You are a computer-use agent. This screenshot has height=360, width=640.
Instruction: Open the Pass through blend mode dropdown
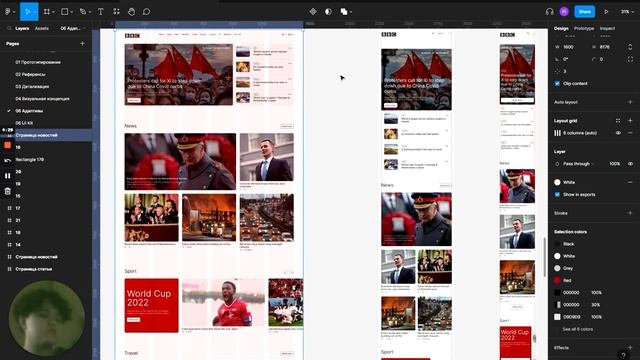click(578, 164)
